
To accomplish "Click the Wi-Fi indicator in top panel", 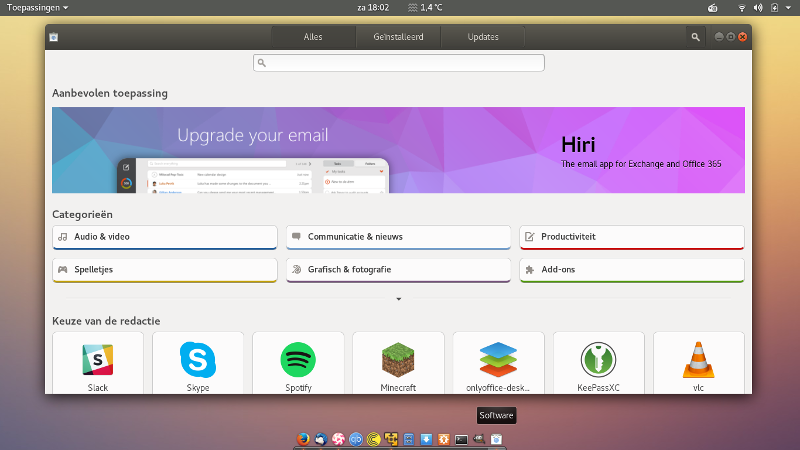I will (x=742, y=8).
